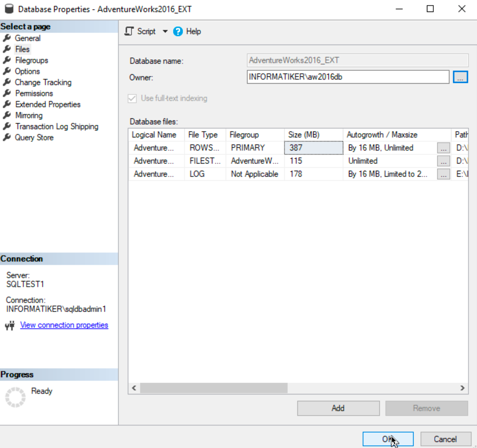Open autogrowth ellipsis for LOG file

(x=443, y=174)
